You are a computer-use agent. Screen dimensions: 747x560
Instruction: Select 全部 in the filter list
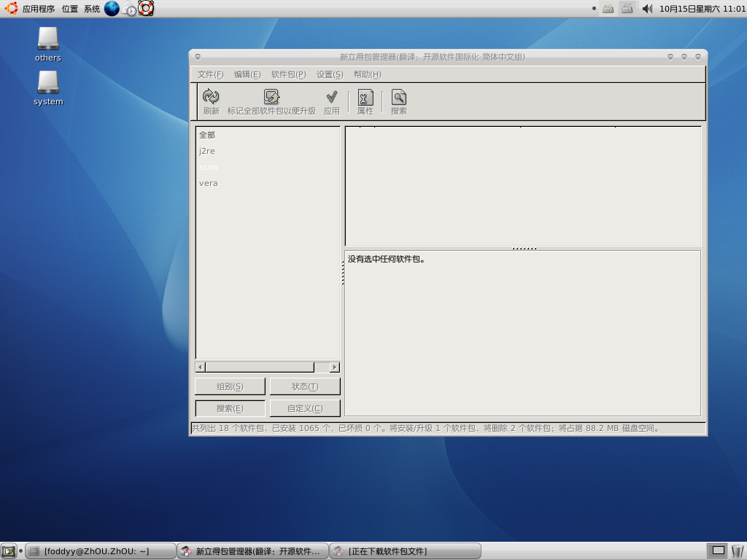(268, 135)
